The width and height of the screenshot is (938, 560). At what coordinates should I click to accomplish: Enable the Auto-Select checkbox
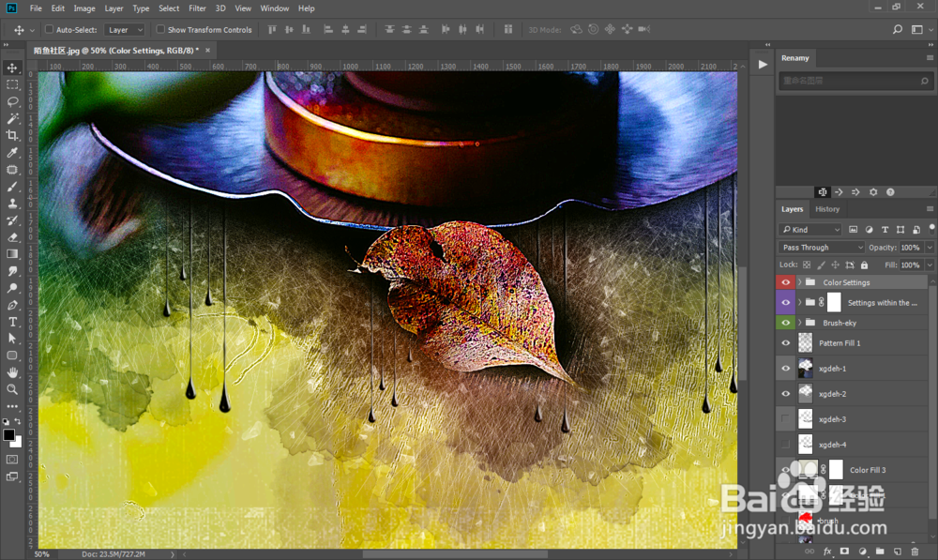(x=49, y=29)
